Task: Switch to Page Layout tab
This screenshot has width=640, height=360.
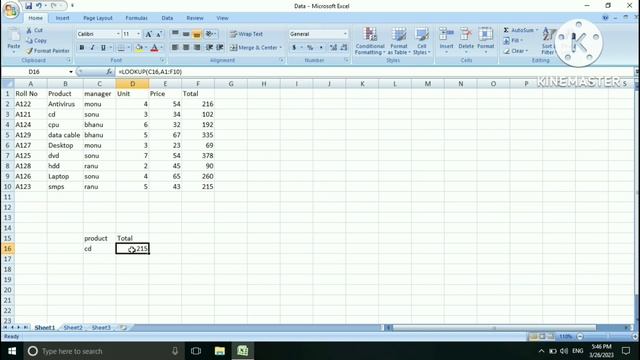Action: coord(98,18)
